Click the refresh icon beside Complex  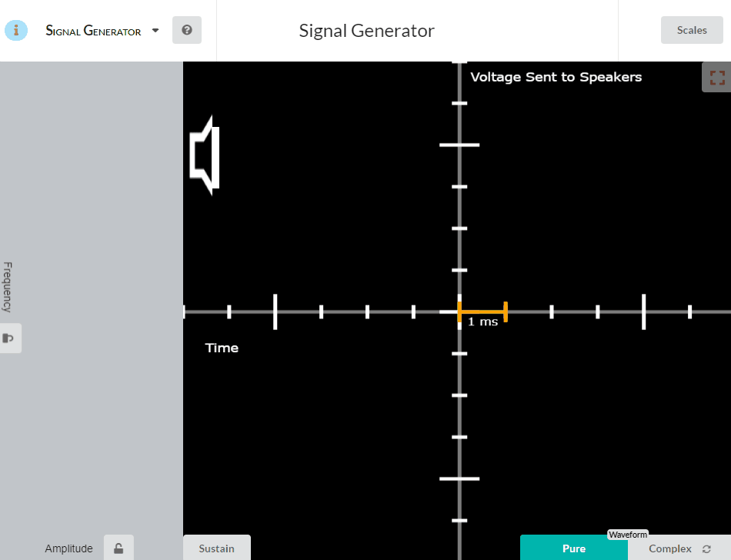tap(706, 548)
